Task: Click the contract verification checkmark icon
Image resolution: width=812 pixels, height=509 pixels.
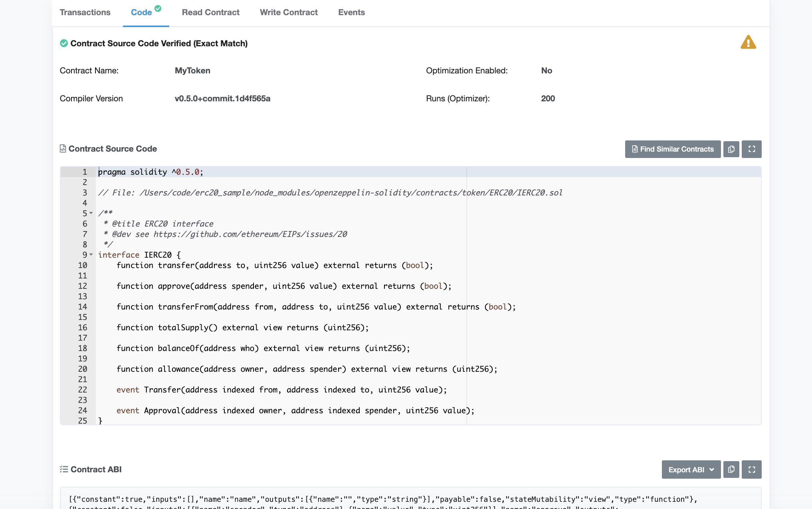Action: [x=63, y=43]
